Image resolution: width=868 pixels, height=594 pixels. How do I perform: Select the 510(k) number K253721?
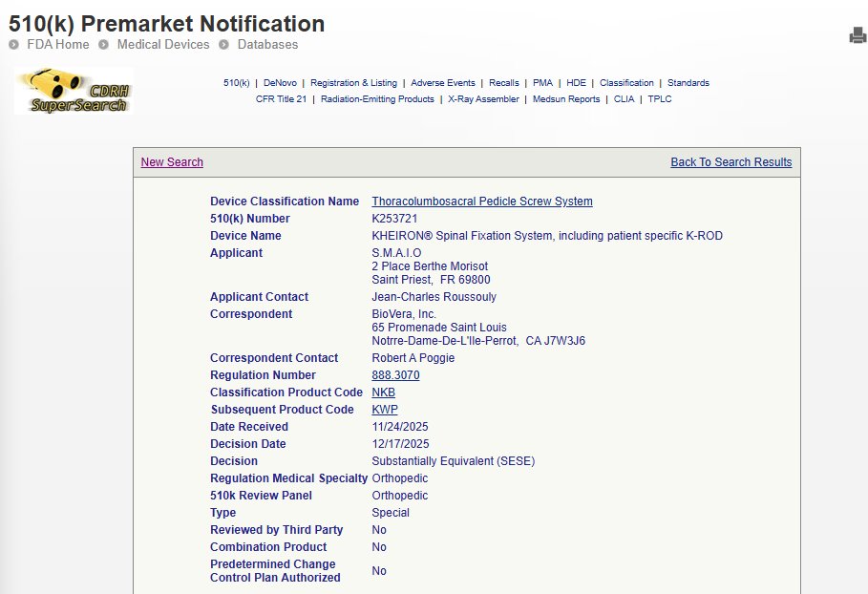(x=394, y=219)
